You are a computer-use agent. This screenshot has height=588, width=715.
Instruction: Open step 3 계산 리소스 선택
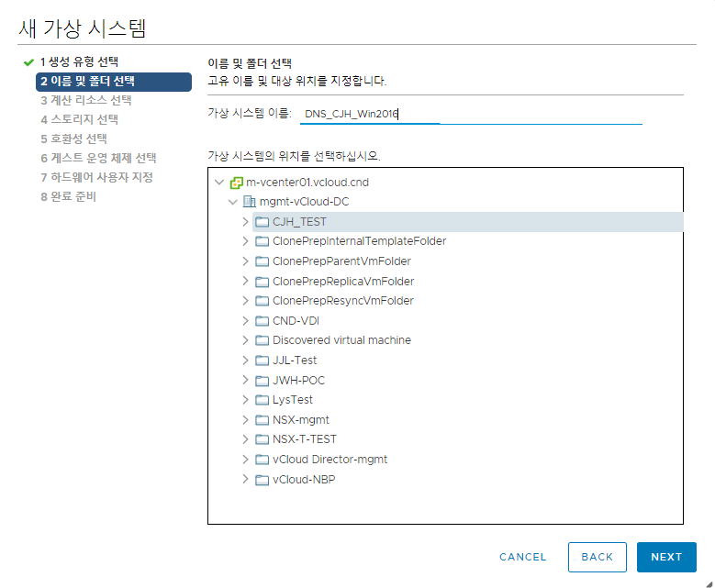click(x=86, y=100)
